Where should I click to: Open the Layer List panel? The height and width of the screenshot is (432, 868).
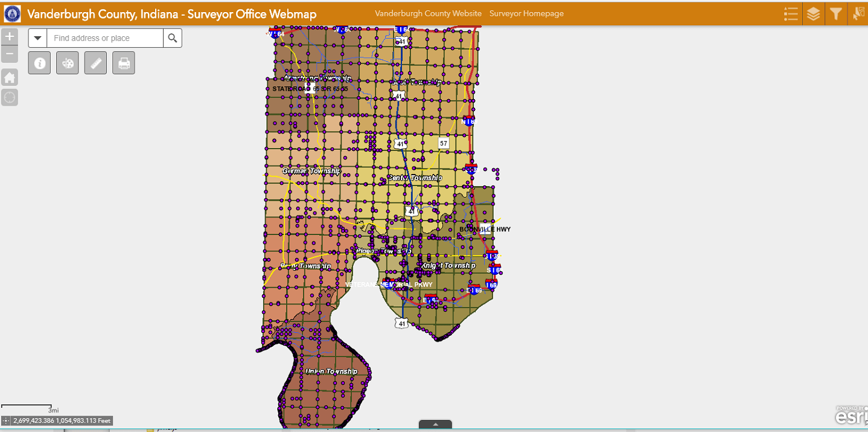tap(813, 13)
